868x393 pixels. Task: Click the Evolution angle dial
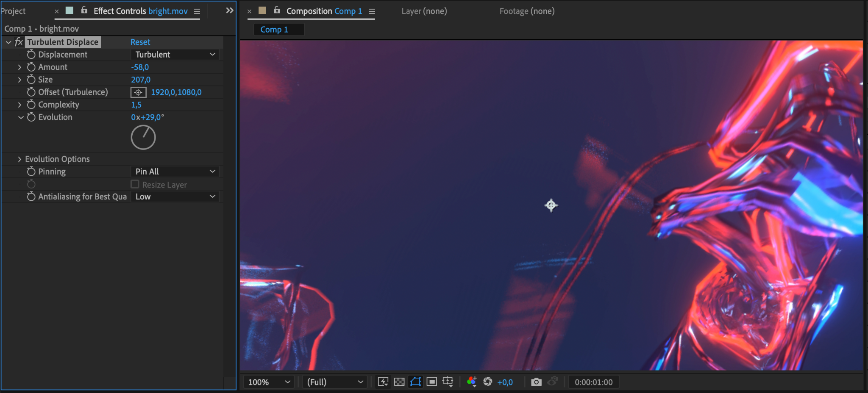point(143,137)
